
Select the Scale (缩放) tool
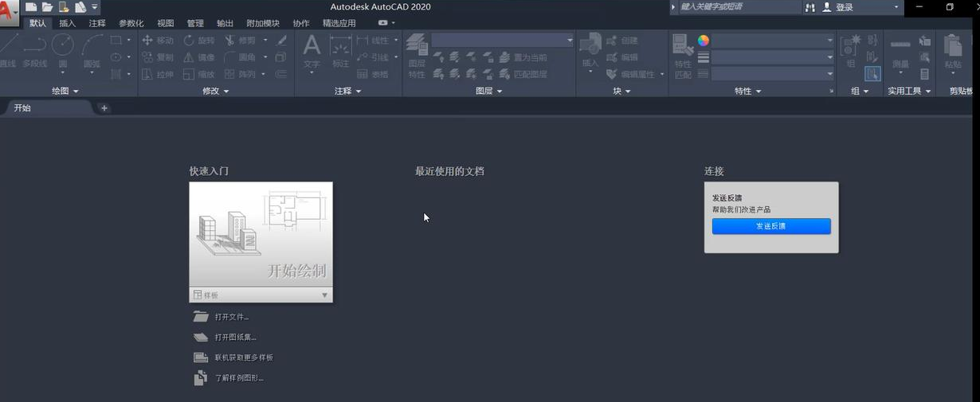coord(198,74)
